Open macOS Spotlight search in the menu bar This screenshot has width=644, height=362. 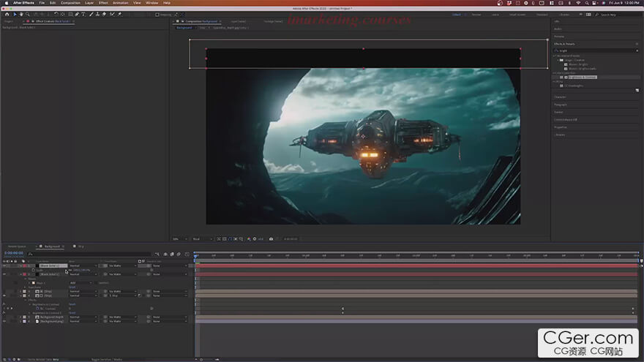[x=587, y=3]
